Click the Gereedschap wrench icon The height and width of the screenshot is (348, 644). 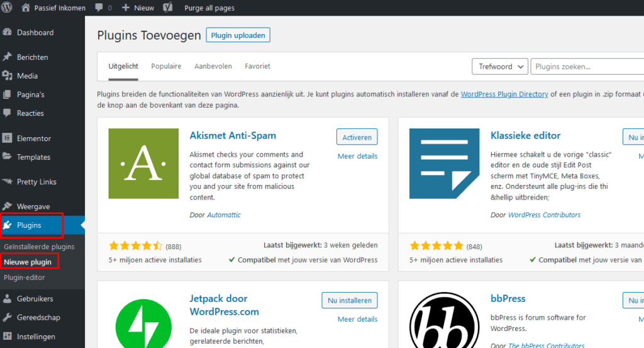click(x=7, y=317)
